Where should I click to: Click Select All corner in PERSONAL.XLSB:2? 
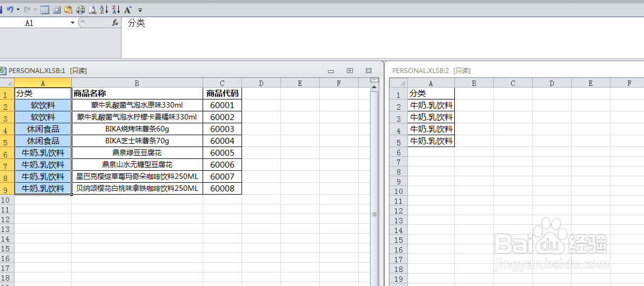click(398, 83)
